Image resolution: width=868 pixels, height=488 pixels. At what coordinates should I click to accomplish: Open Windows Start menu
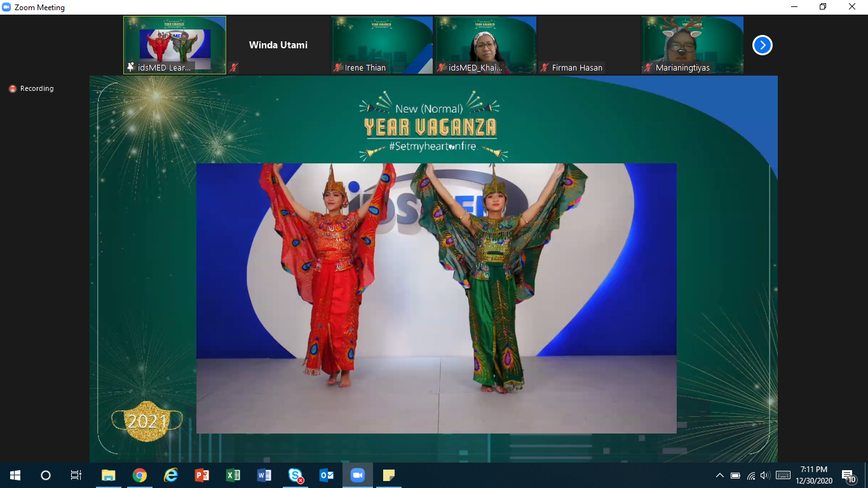coord(15,475)
